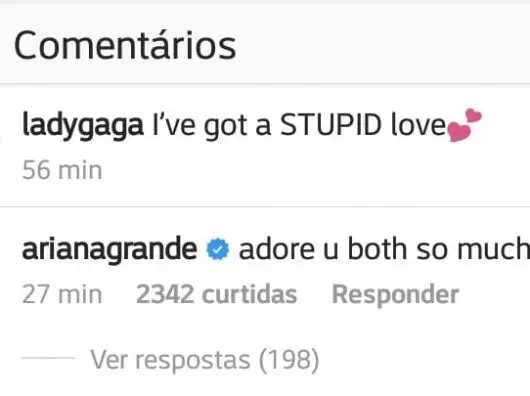View the 2342 curtidas likes list

click(x=216, y=294)
